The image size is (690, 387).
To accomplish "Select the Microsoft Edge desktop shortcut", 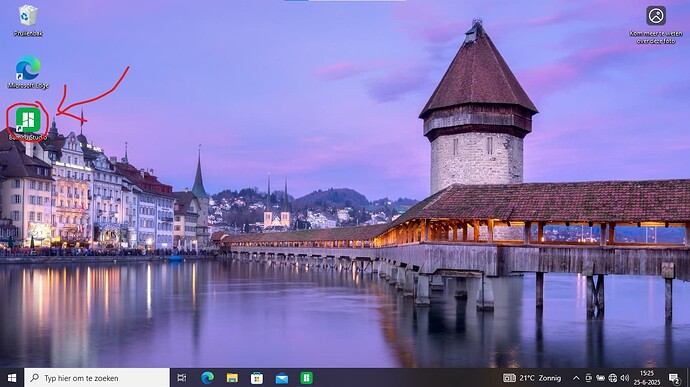I will 28,73.
